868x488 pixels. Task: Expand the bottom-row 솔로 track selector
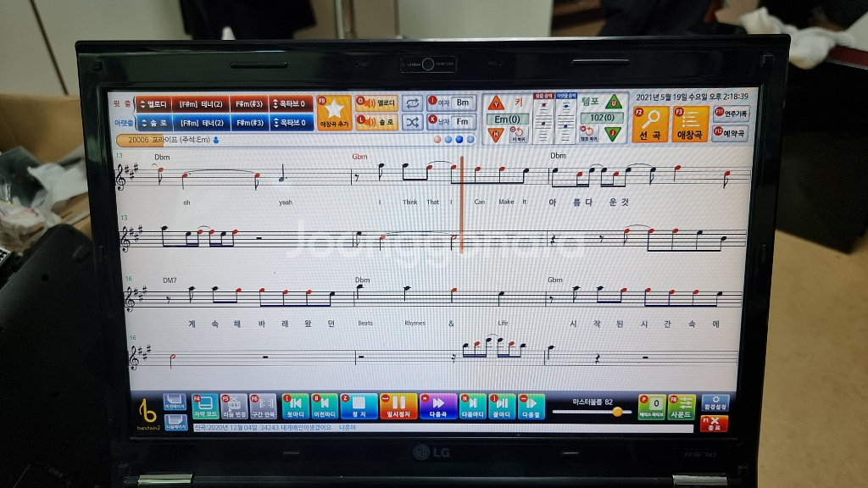154,123
